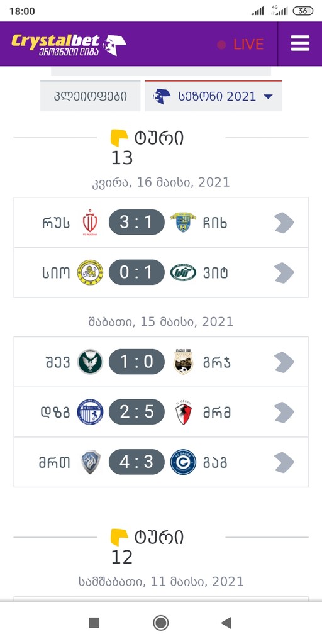The width and height of the screenshot is (322, 644).
Task: Open chevron for the 4:3 match
Action: click(x=284, y=462)
